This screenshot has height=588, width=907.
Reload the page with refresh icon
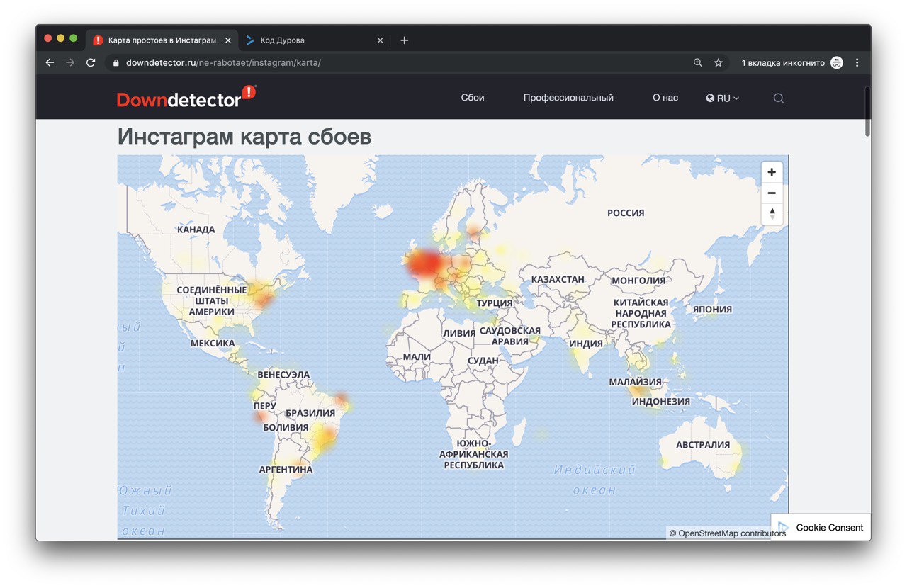[91, 62]
